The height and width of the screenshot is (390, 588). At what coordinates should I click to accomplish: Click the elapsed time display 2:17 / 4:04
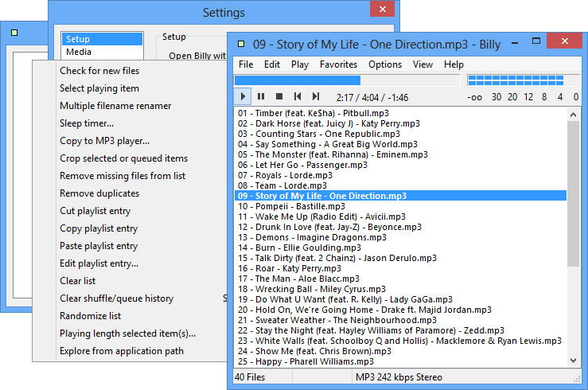tap(372, 98)
